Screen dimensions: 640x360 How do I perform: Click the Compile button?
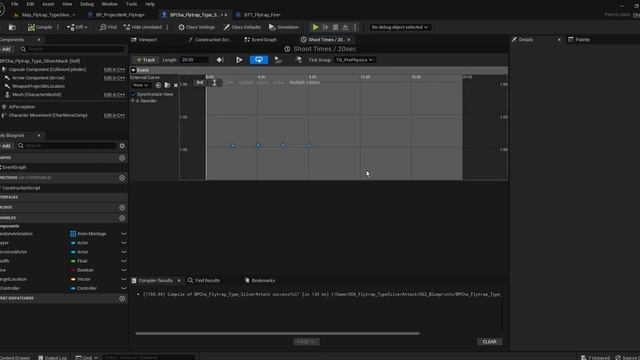tap(40, 27)
